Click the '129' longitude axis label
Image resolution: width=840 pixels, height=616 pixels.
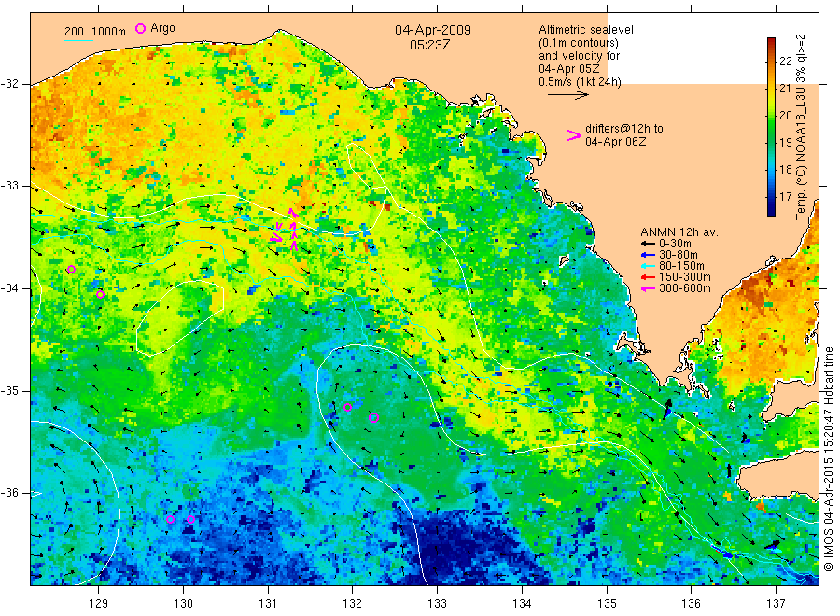click(99, 604)
